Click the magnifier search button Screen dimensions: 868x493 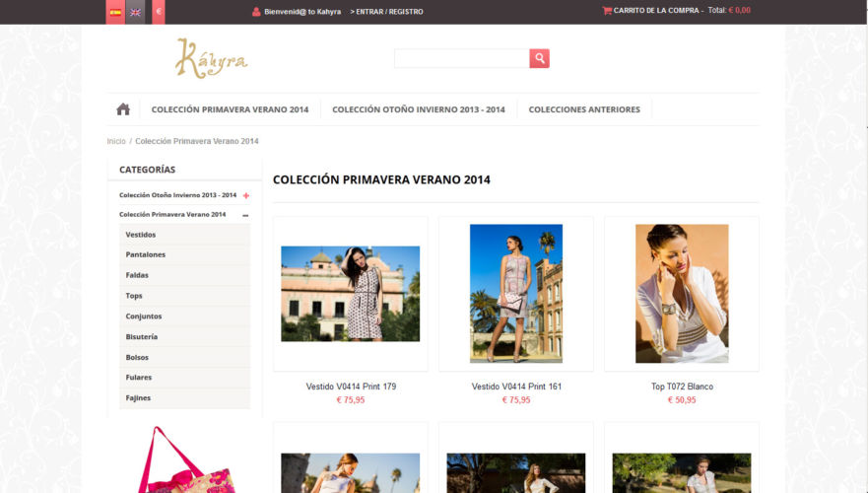point(539,58)
